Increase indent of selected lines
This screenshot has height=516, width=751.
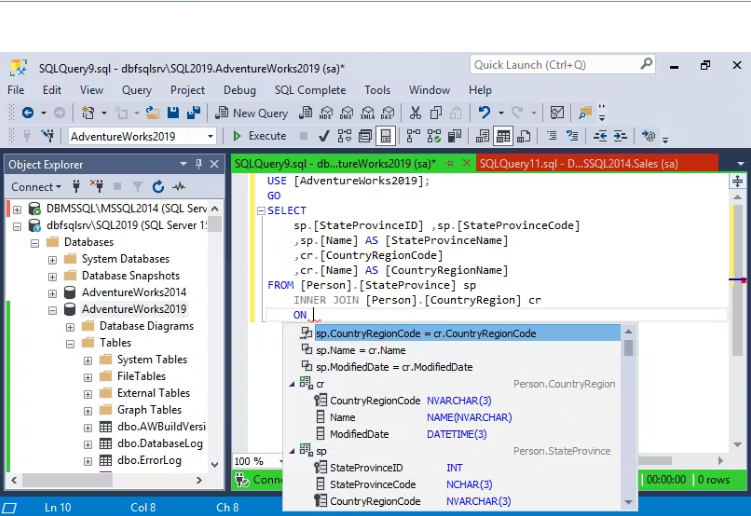click(x=620, y=137)
